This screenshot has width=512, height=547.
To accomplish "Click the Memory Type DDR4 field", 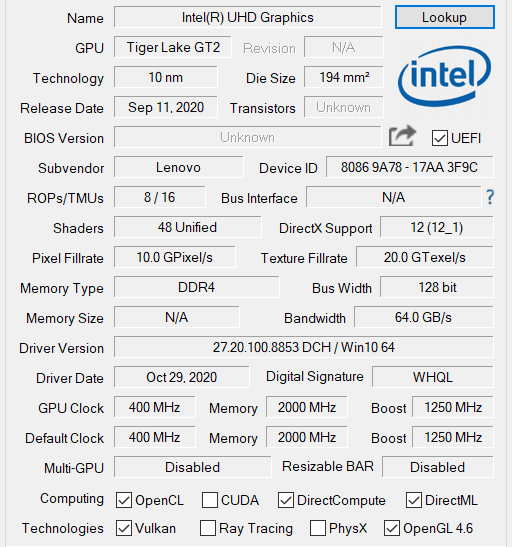I will coord(196,287).
